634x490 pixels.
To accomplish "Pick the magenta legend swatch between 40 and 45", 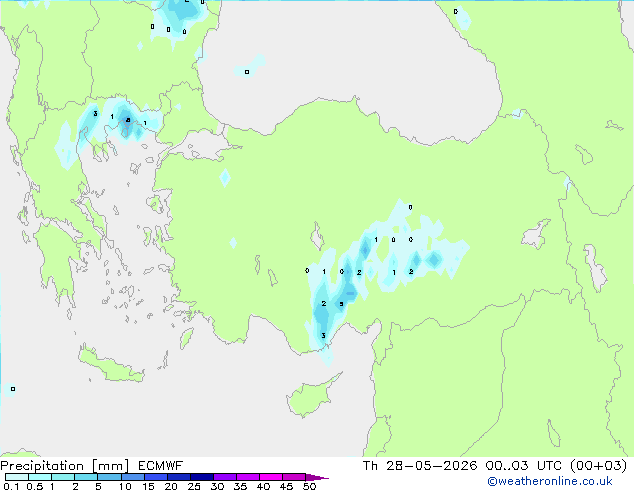I will tap(271, 477).
